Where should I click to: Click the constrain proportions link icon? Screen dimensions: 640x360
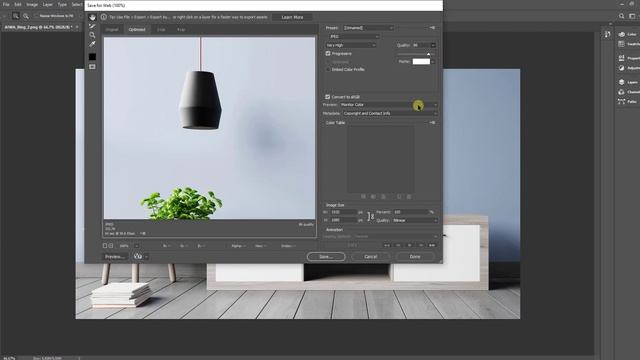(371, 216)
